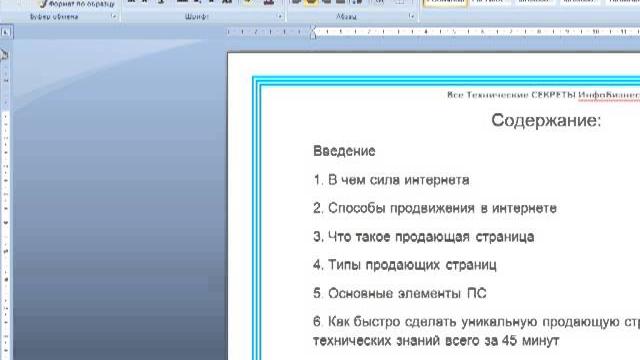Click the line 1. В чем сила интернета

[x=391, y=180]
